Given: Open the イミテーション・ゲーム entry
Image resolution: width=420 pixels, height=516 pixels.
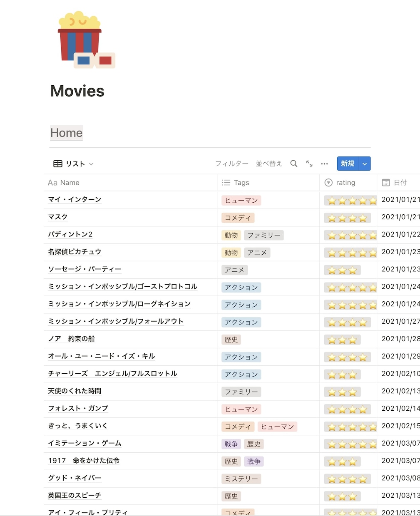Looking at the screenshot, I should (85, 443).
